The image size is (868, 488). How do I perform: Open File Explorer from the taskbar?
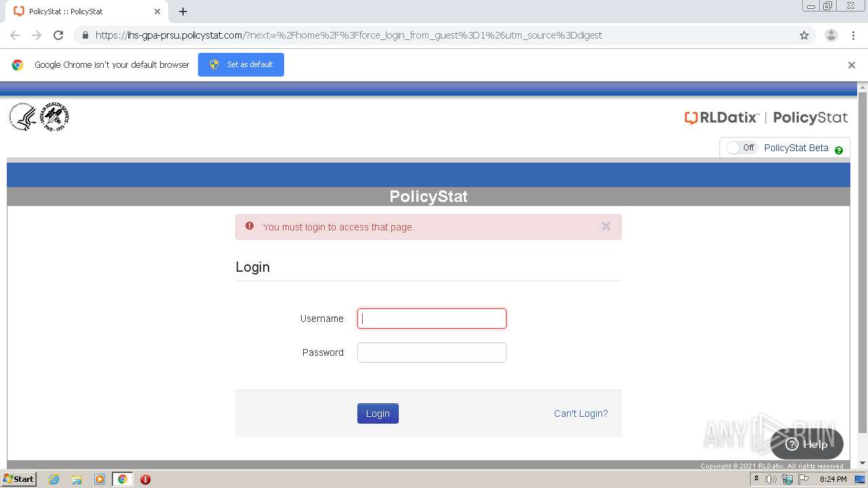[77, 479]
